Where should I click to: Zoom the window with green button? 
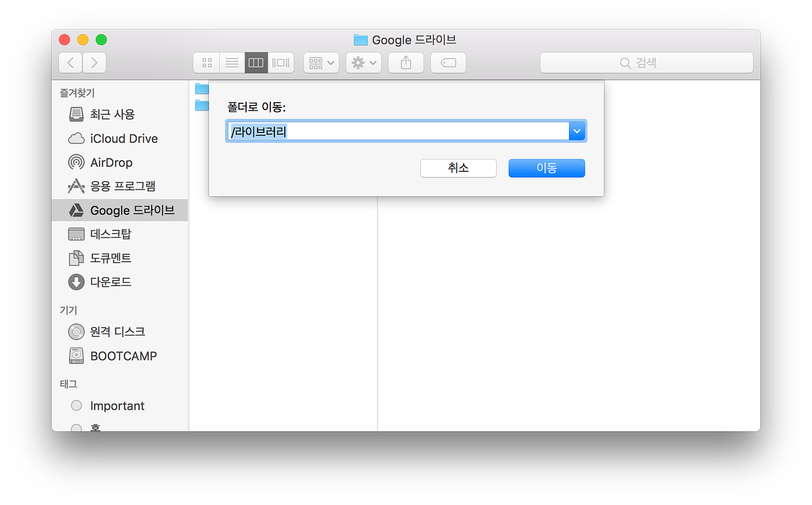(x=101, y=39)
